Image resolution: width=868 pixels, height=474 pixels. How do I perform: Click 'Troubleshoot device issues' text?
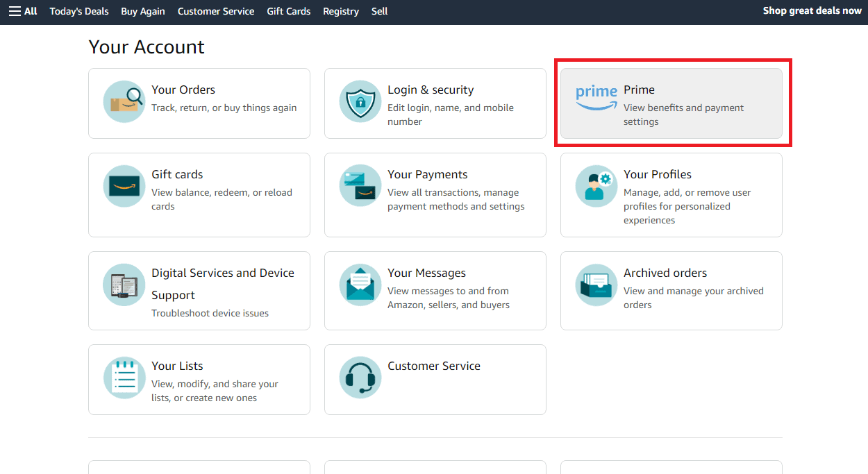210,313
